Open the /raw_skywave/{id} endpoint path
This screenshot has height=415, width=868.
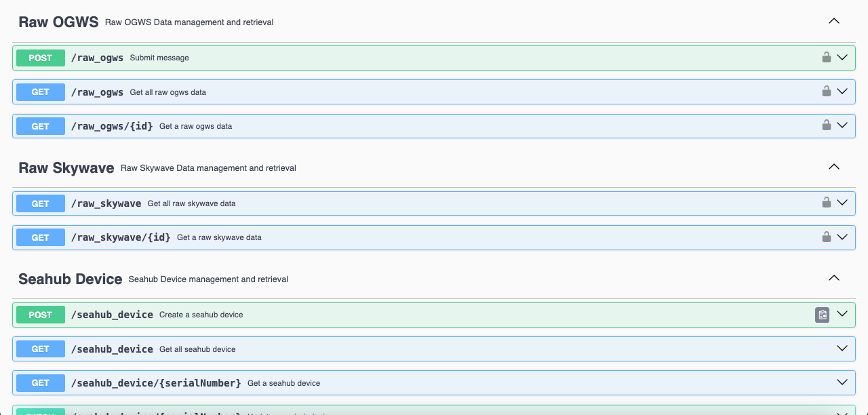pos(121,237)
